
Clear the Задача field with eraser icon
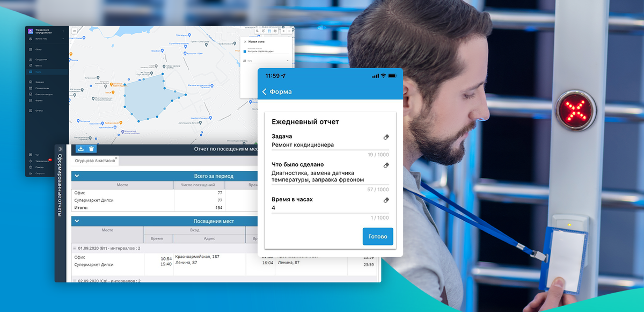pyautogui.click(x=386, y=137)
